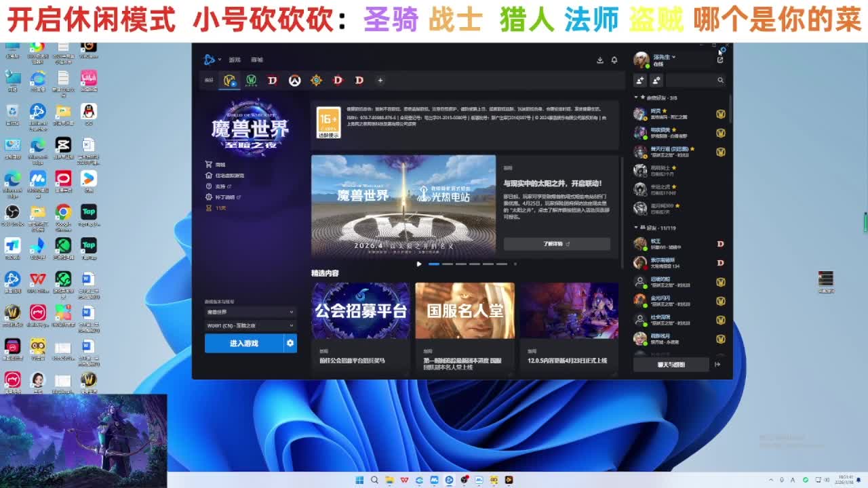The height and width of the screenshot is (488, 868).
Task: Click the blue 进入游戏 play button
Action: 244,344
